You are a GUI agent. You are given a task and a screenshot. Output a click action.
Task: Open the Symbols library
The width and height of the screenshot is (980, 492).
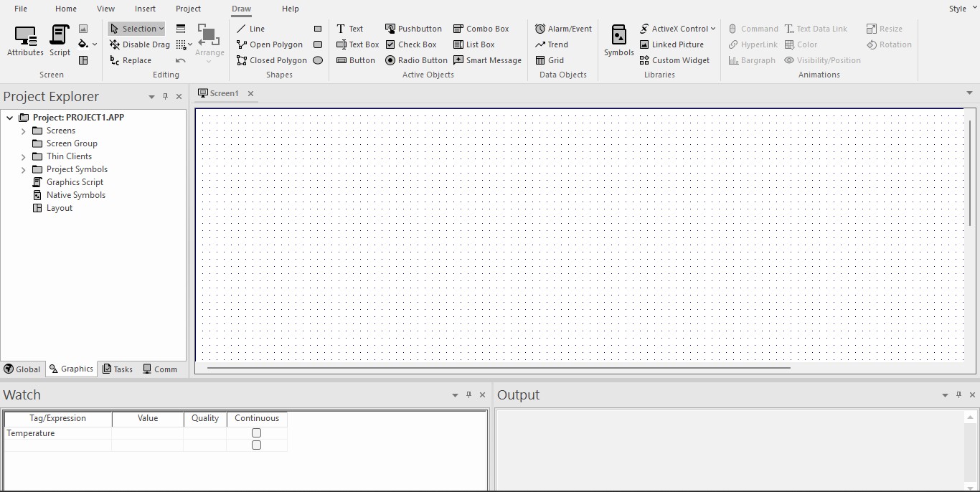pyautogui.click(x=618, y=42)
